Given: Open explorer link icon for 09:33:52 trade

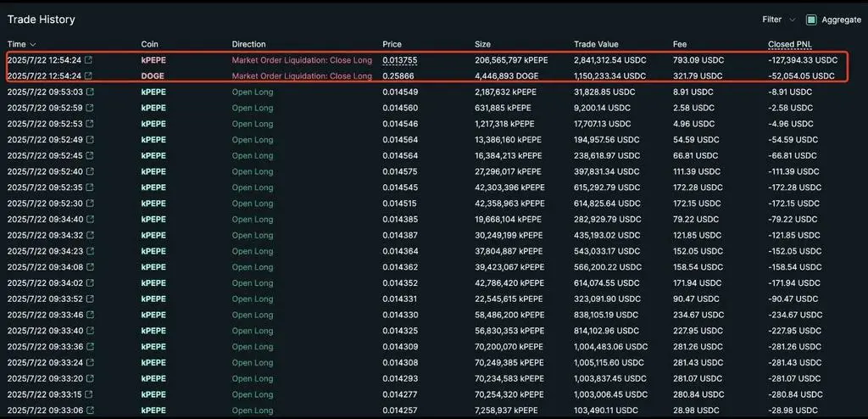Looking at the screenshot, I should (x=90, y=299).
